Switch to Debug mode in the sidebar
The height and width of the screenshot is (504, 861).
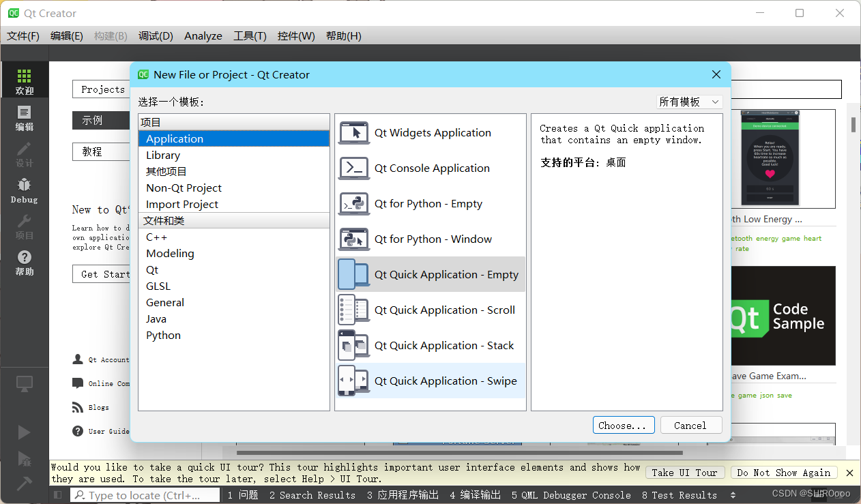[24, 190]
